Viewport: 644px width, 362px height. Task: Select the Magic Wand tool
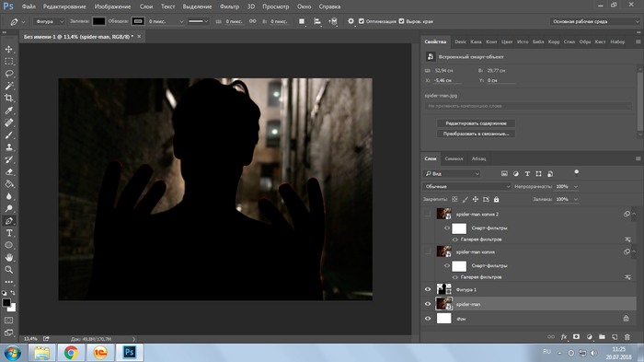[x=8, y=86]
